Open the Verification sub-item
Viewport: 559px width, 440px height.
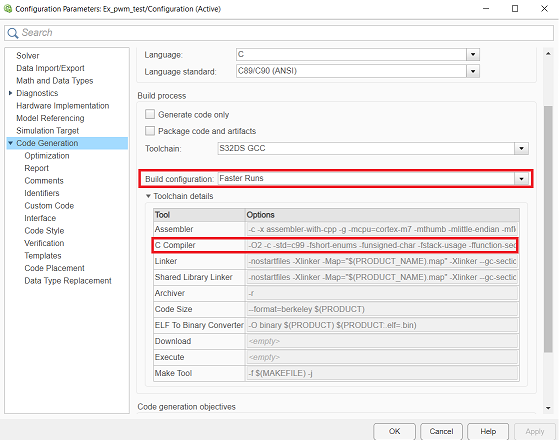44,243
